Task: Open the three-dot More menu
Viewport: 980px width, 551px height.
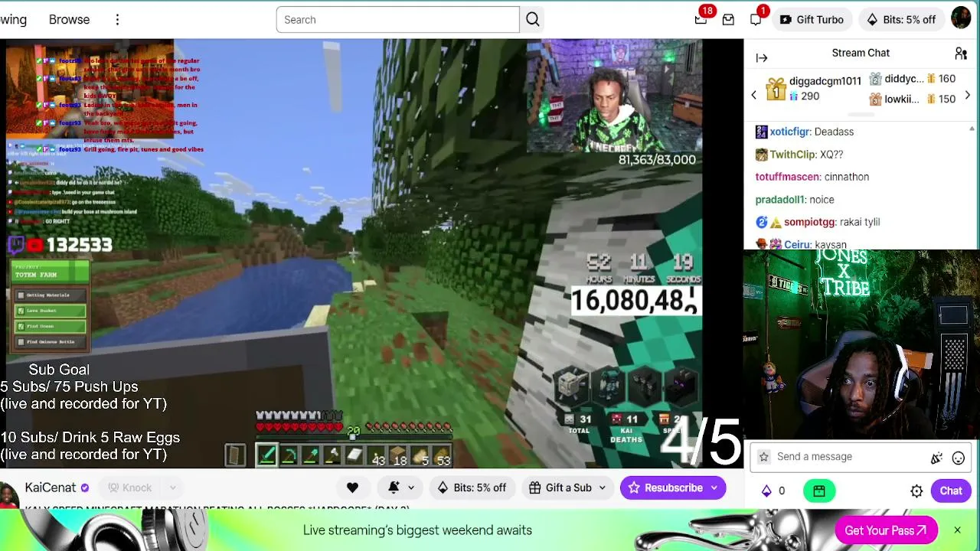Action: [117, 20]
